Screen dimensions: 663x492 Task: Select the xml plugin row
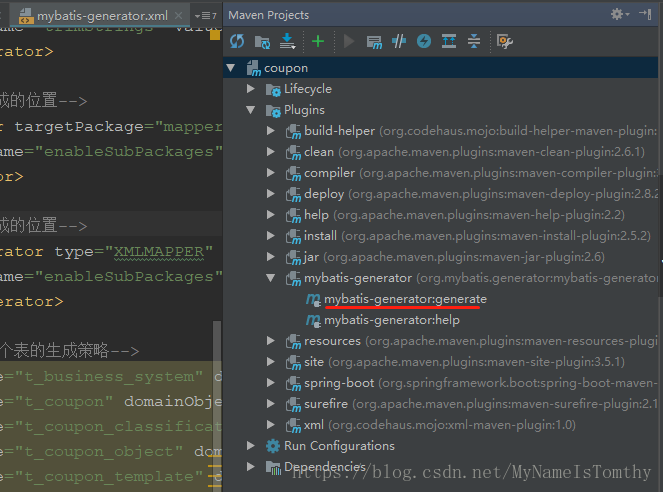coord(440,425)
